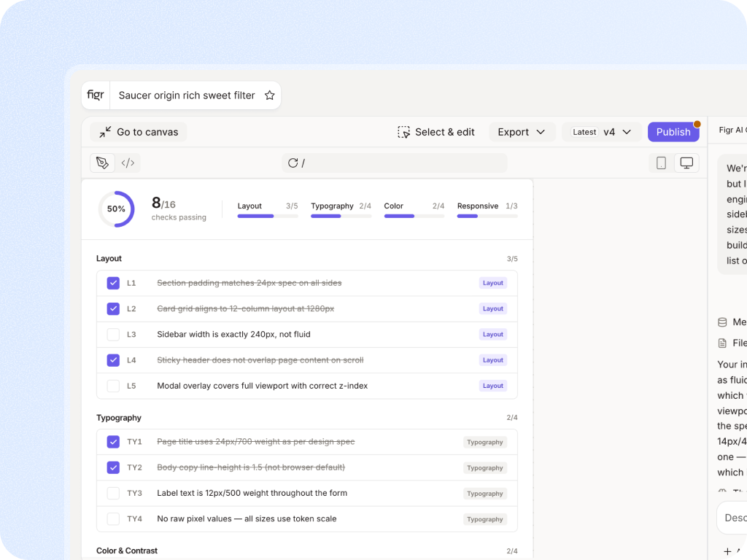747x560 pixels.
Task: Check the L5 modal overlay checkbox
Action: click(x=113, y=386)
